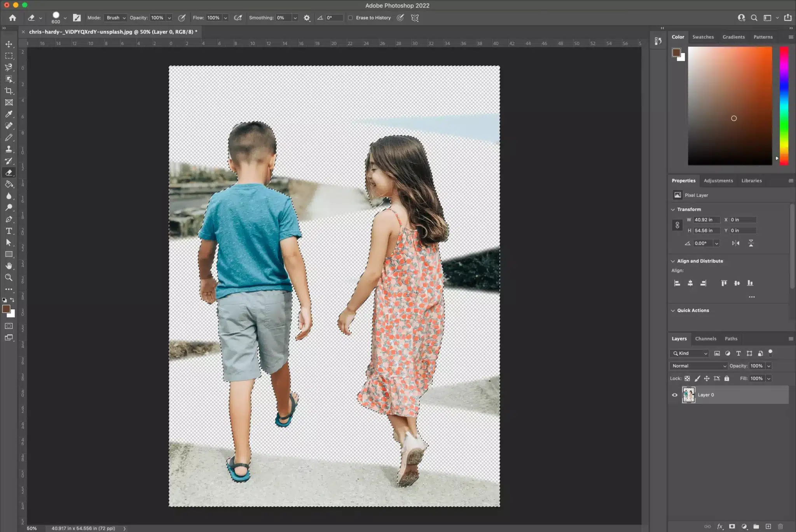Toggle Layer 0 visibility eye icon

click(x=674, y=394)
